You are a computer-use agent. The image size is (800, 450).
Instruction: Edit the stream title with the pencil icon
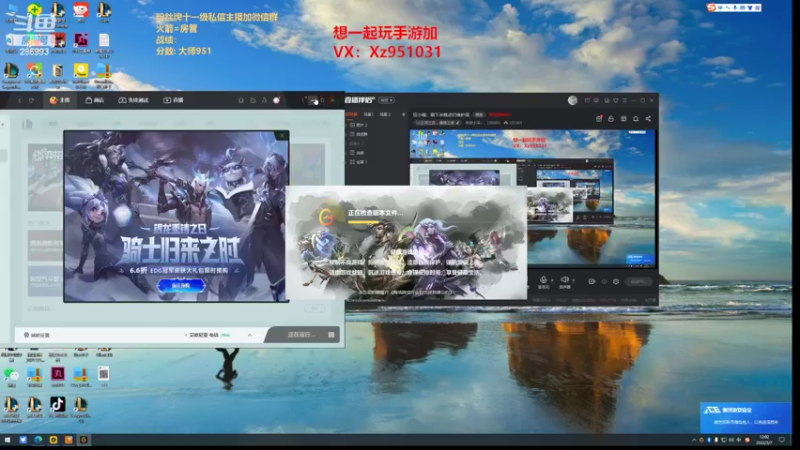coord(458,123)
